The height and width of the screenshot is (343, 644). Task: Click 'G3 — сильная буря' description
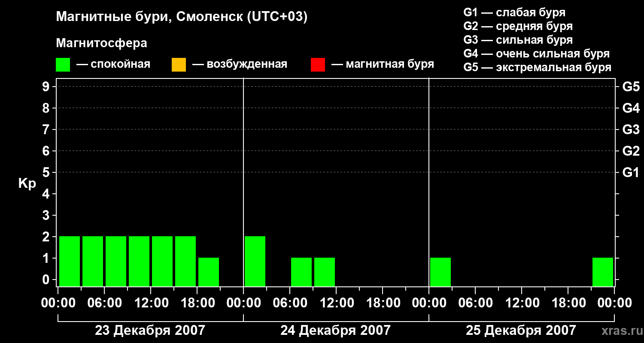(x=518, y=40)
